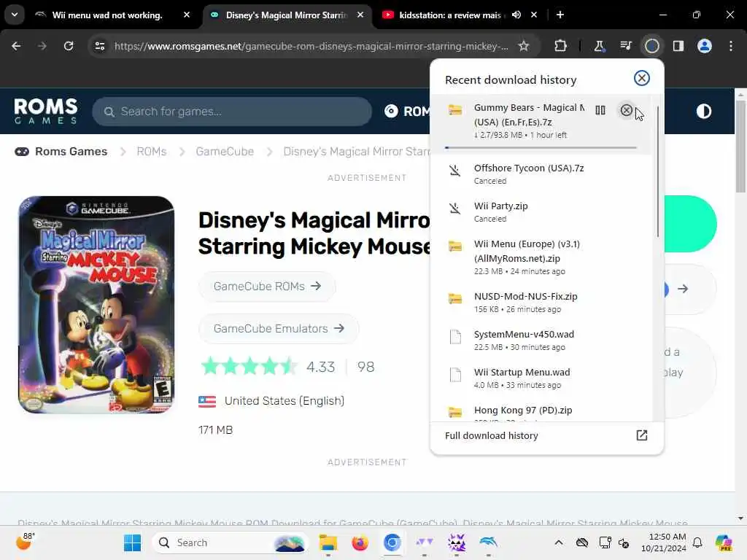
Task: Open notifications bell in taskbar
Action: pos(697,542)
